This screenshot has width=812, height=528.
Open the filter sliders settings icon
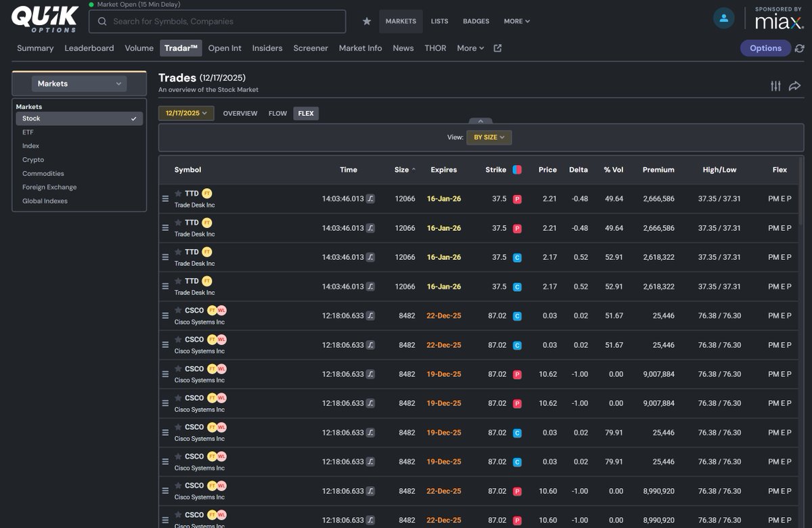click(775, 86)
